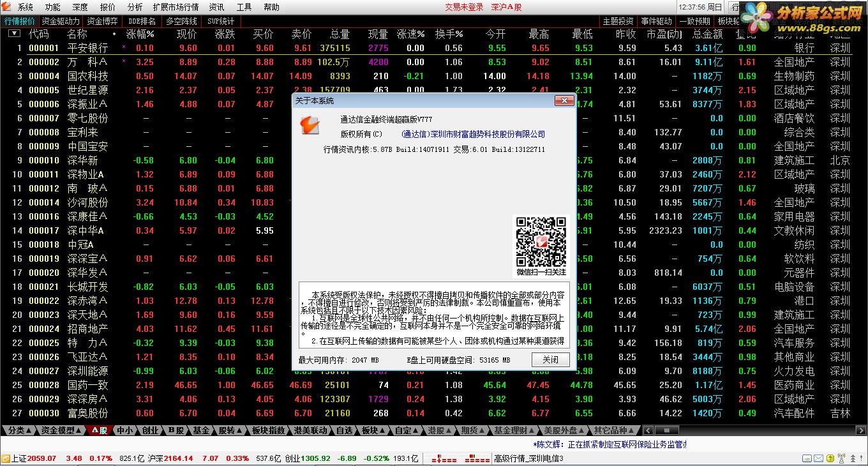
Task: Open the 功能 menu
Action: coord(52,7)
